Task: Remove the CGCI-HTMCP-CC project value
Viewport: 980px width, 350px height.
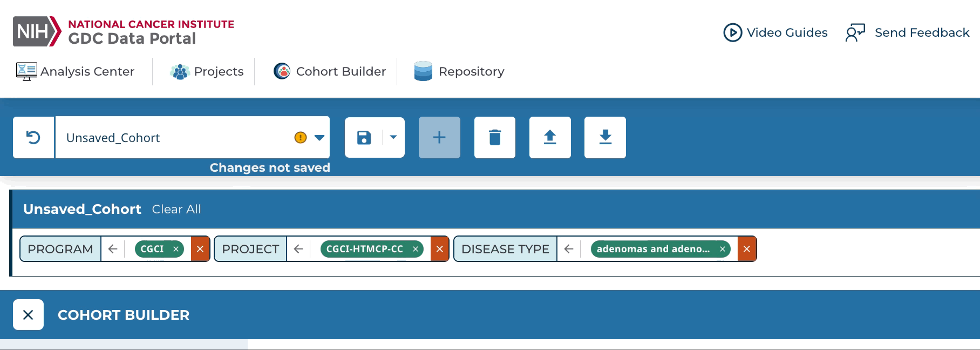Action: 416,249
